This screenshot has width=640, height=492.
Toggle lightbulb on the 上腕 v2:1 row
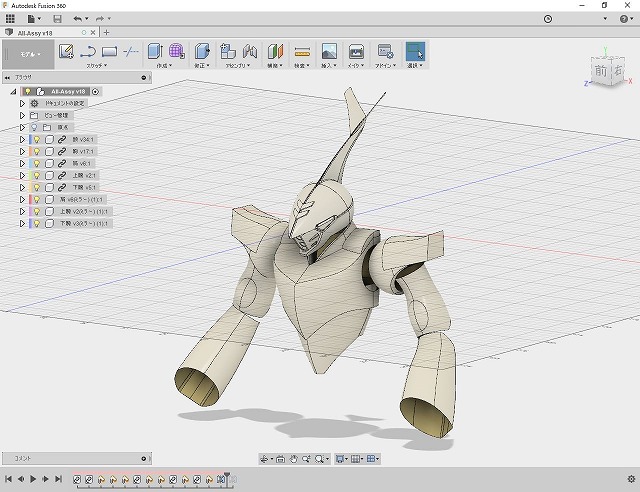pyautogui.click(x=37, y=176)
